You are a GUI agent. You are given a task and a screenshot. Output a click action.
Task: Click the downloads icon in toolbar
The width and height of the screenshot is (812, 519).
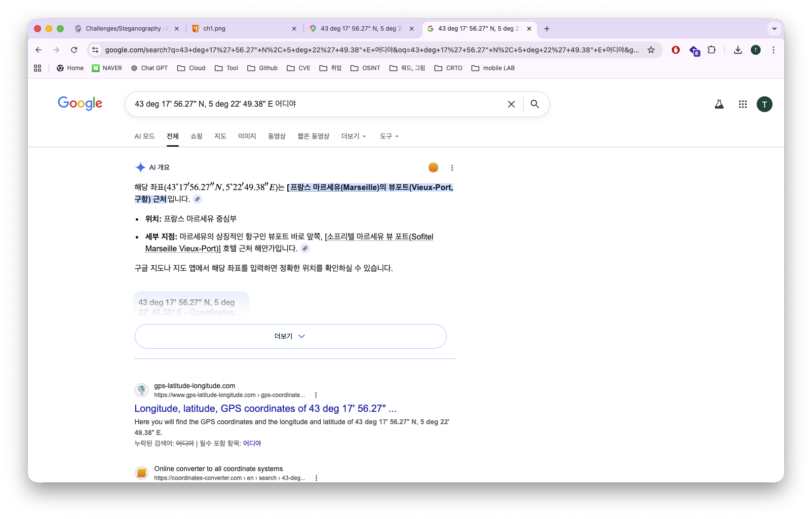click(738, 50)
